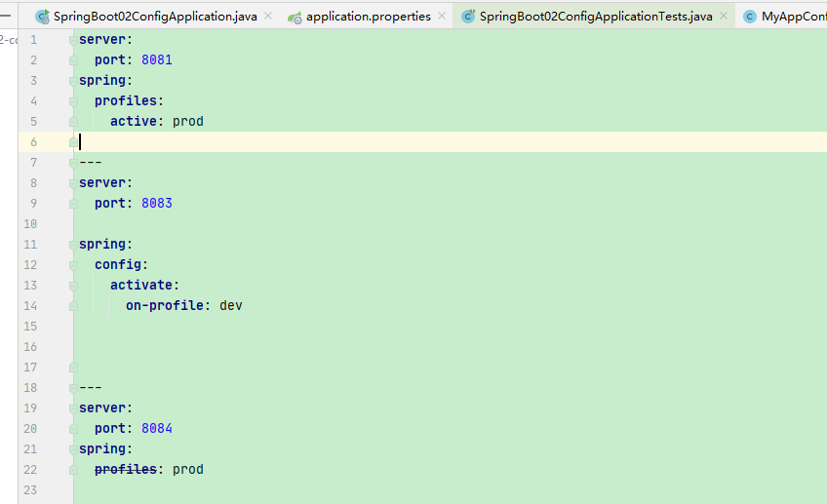Screen dimensions: 827x504
Task: Switch to SpringBoot02ConfigApplicationTests.java tab
Action: click(596, 17)
